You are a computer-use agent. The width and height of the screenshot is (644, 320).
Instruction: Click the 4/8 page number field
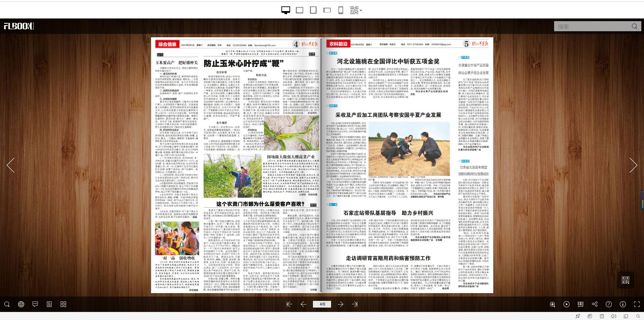coord(322,304)
